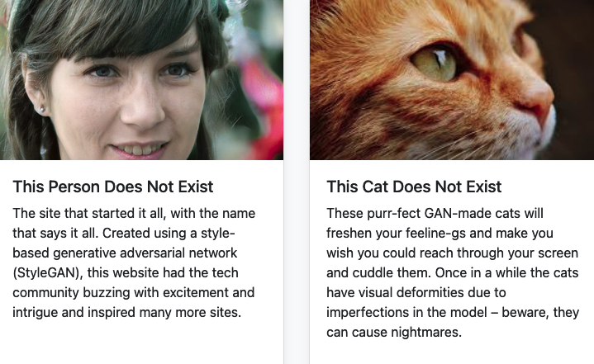The height and width of the screenshot is (364, 594).
Task: Click the gray gutter between the cards
Action: tap(297, 182)
